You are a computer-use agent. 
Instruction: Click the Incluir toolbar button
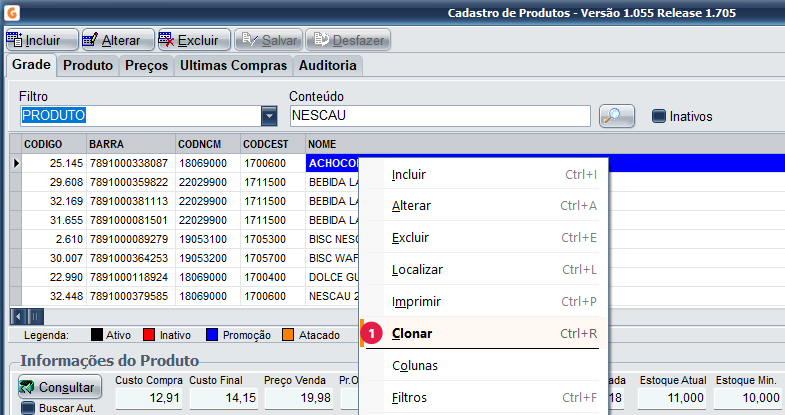tap(42, 40)
